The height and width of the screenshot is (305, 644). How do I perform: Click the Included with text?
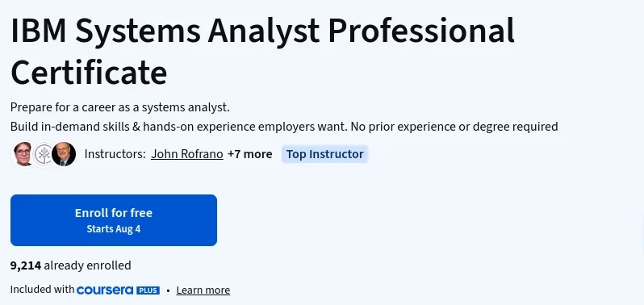click(42, 290)
